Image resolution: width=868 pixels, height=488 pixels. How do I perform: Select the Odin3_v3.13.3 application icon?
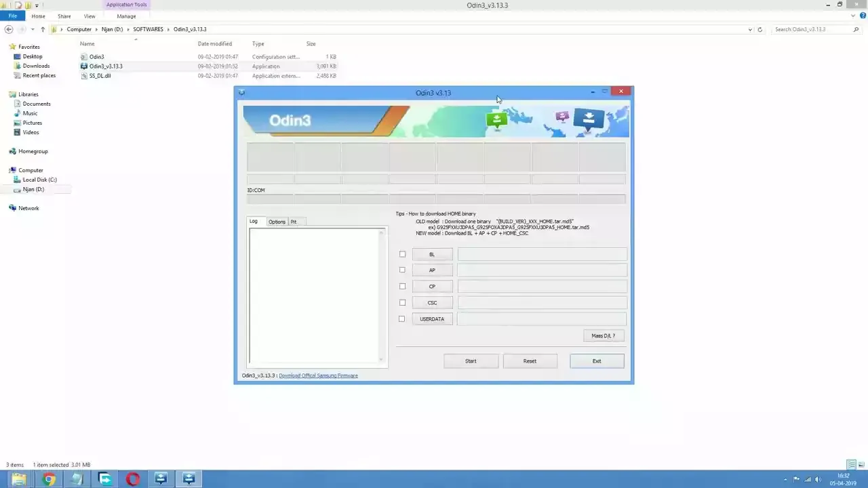[84, 66]
